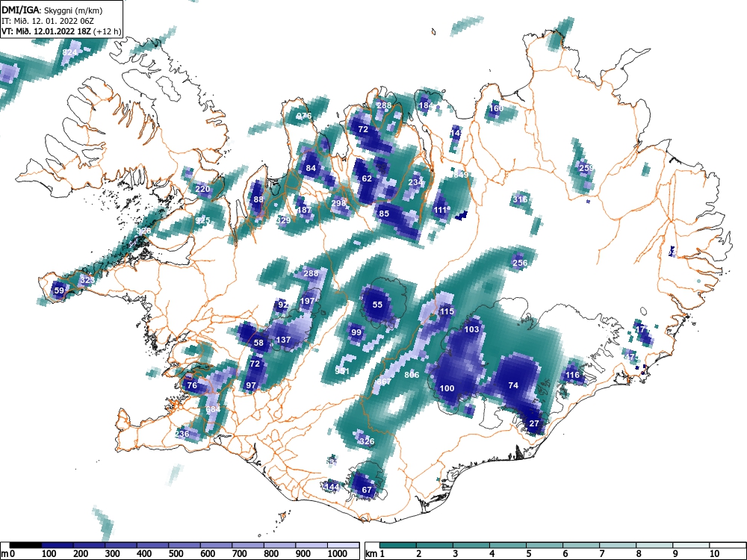Click the visibility value 316
747x560 pixels.
pos(520,199)
